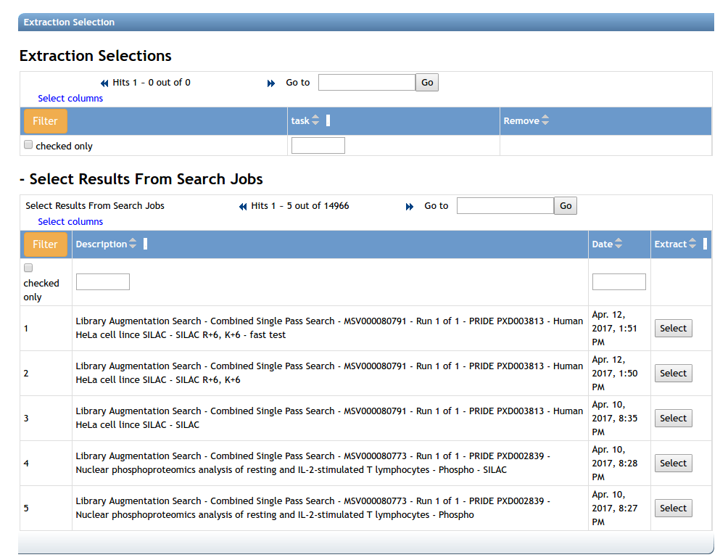Sort by task column arrows
This screenshot has width=728, height=560.
(315, 121)
